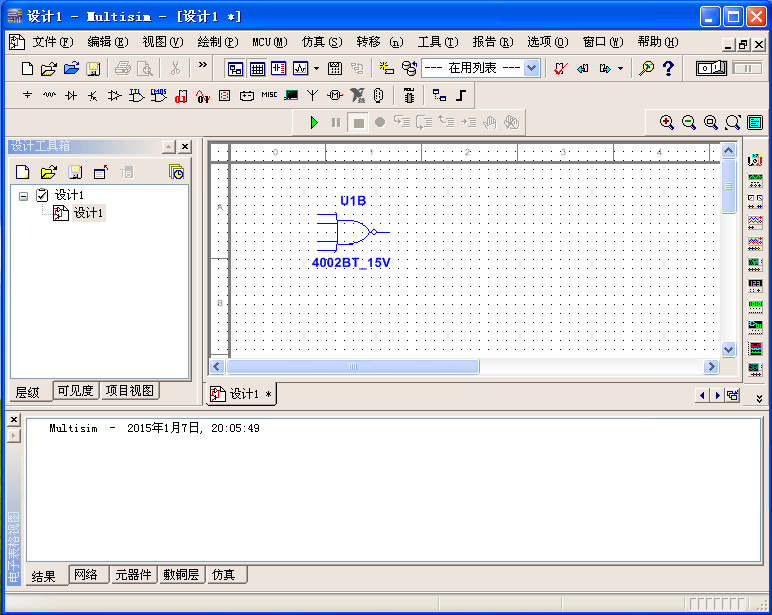Add the Word Generator instrument
The height and width of the screenshot is (615, 772).
tap(755, 307)
